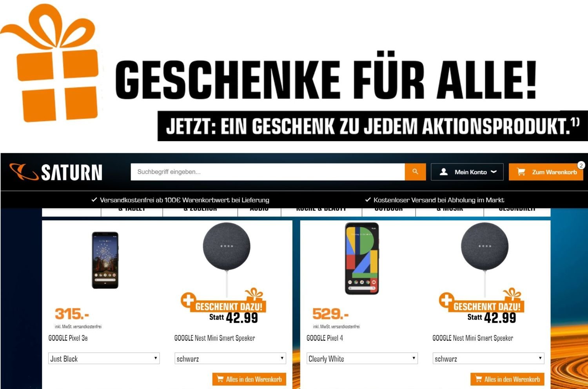Click the user icon in Mein Konto
Image resolution: width=588 pixels, height=389 pixels.
point(444,172)
